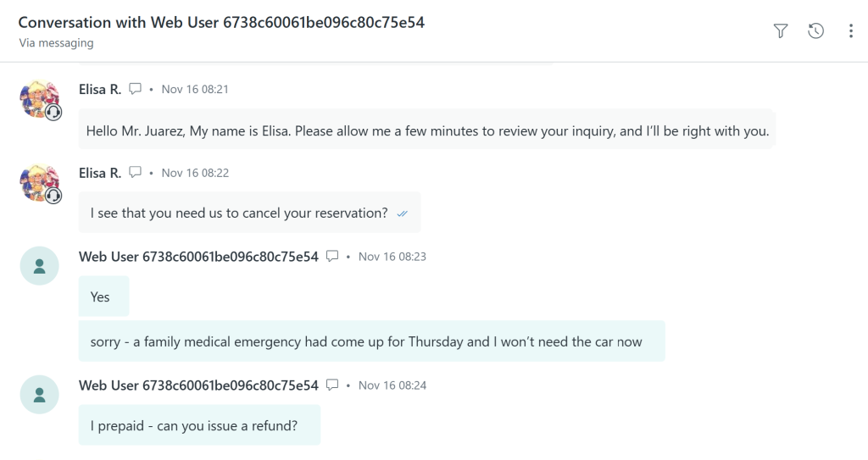The width and height of the screenshot is (868, 460).
Task: Click comment icon on Elisa's 08:21 message
Action: 136,89
